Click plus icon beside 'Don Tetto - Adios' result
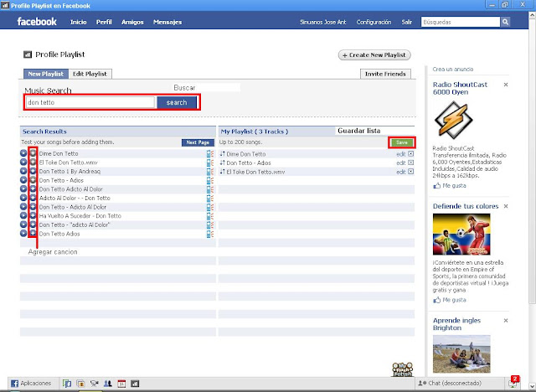The image size is (536, 392). [33, 180]
